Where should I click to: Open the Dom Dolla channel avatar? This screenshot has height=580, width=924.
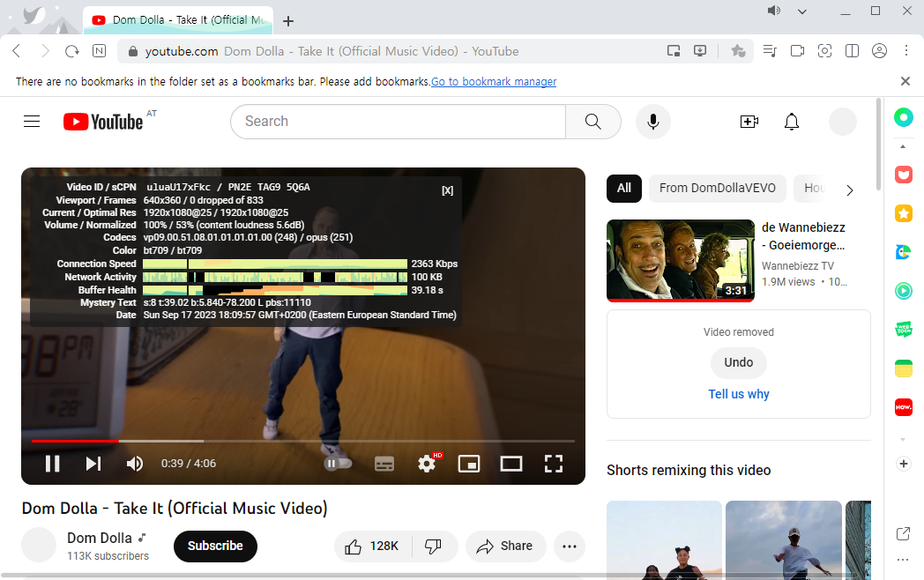39,546
